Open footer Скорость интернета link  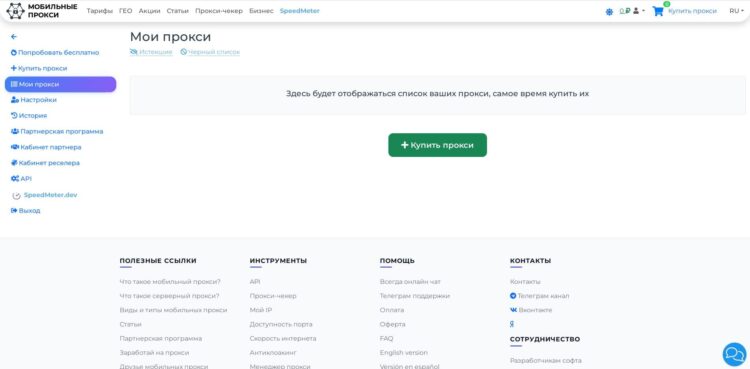coord(283,338)
